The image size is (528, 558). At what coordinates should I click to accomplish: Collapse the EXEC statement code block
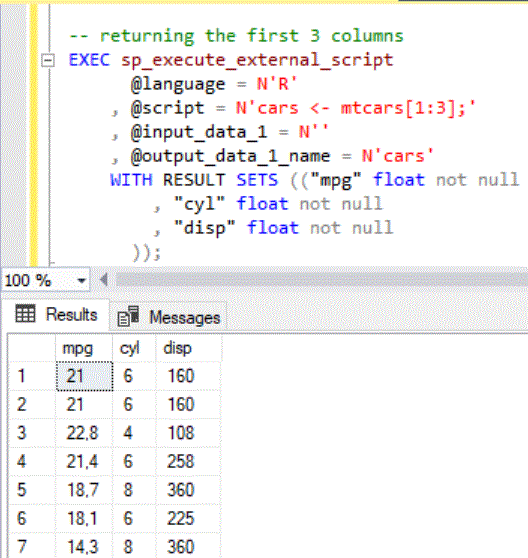pyautogui.click(x=48, y=60)
